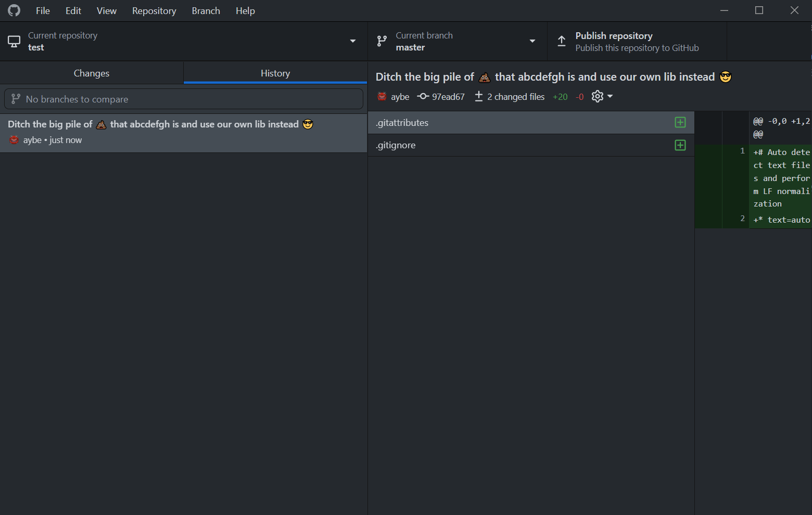Image resolution: width=812 pixels, height=515 pixels.
Task: Click 2 changed files text
Action: pyautogui.click(x=516, y=97)
